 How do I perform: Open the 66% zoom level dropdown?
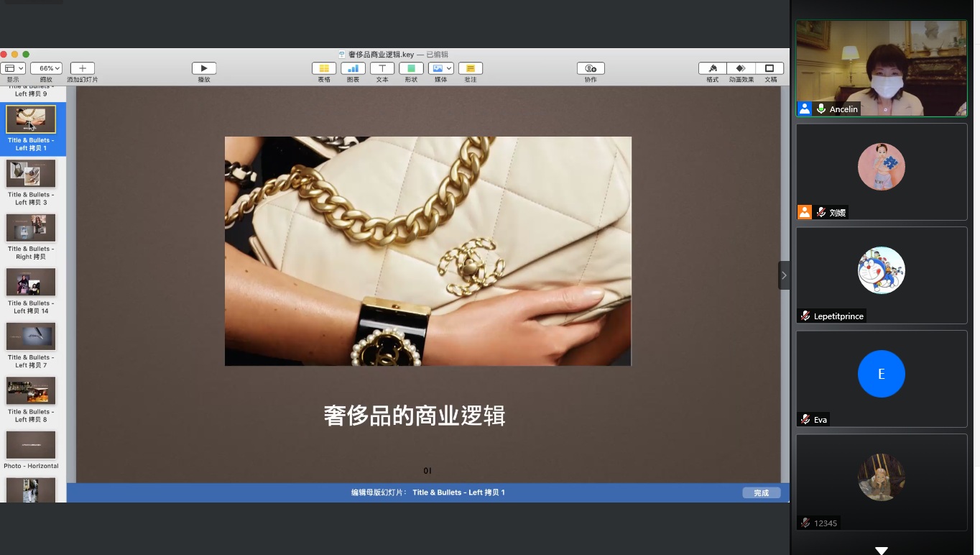click(46, 68)
